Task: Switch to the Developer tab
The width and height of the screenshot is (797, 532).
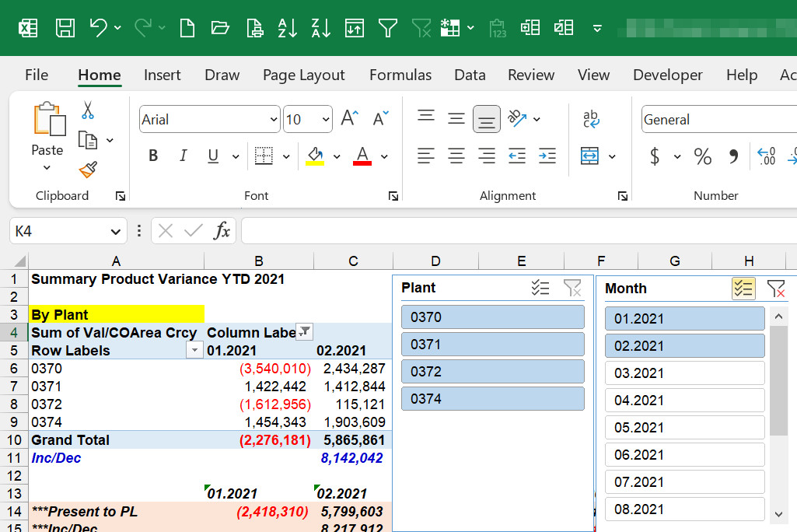Action: tap(667, 75)
